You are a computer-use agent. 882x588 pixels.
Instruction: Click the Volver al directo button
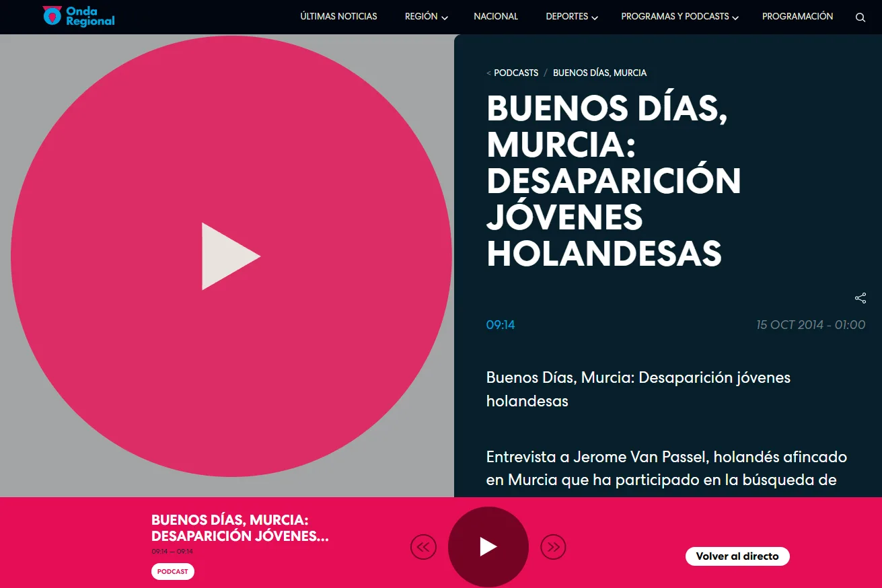coord(737,556)
